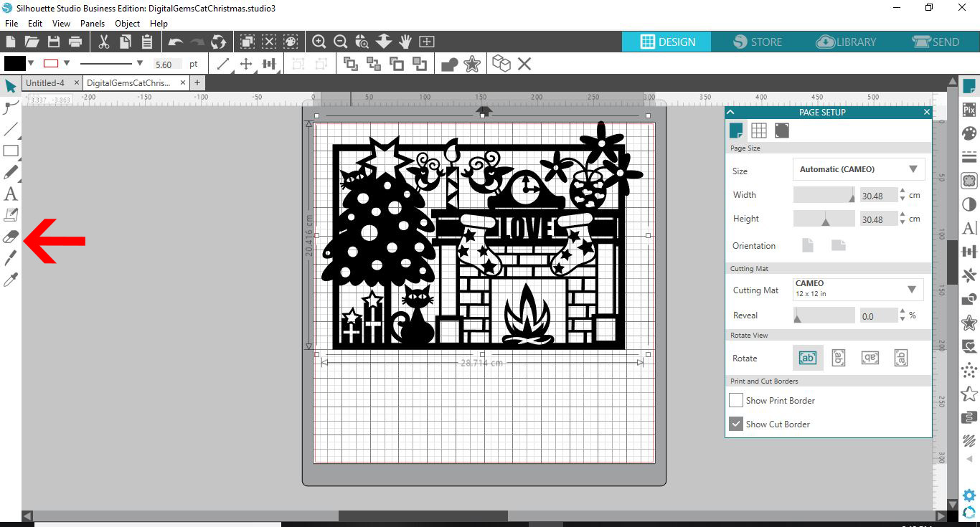
Task: Open the Text Style panel
Action: tap(969, 228)
